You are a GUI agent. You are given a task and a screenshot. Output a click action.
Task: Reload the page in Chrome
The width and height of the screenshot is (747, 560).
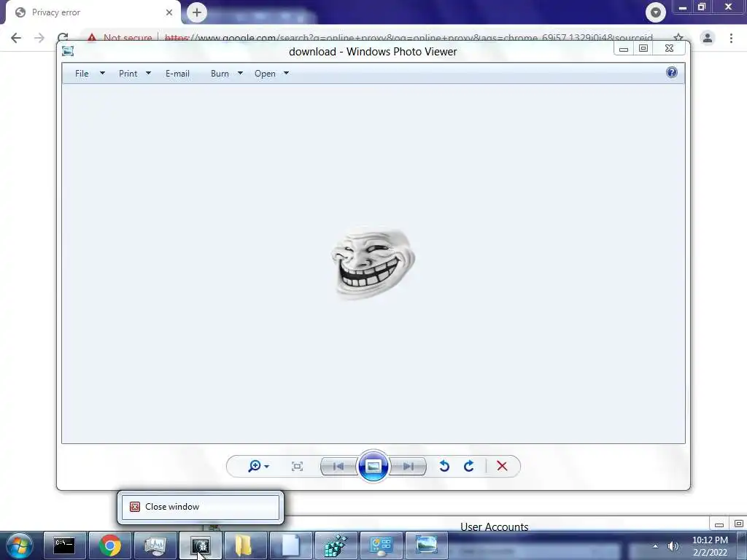(x=63, y=37)
